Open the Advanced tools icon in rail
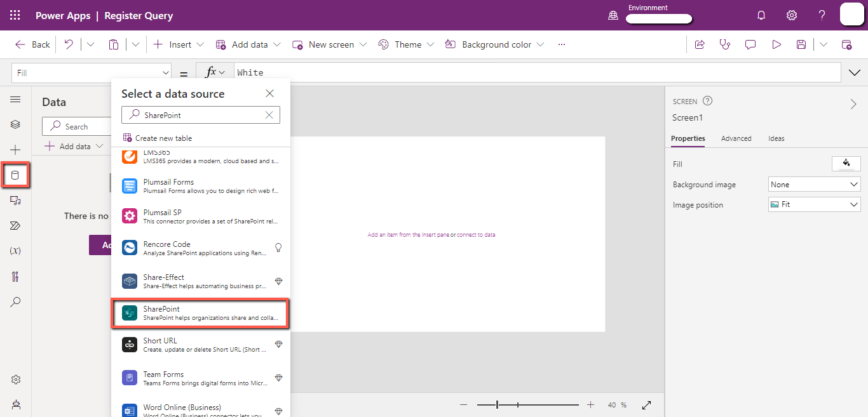868x417 pixels. (x=15, y=277)
